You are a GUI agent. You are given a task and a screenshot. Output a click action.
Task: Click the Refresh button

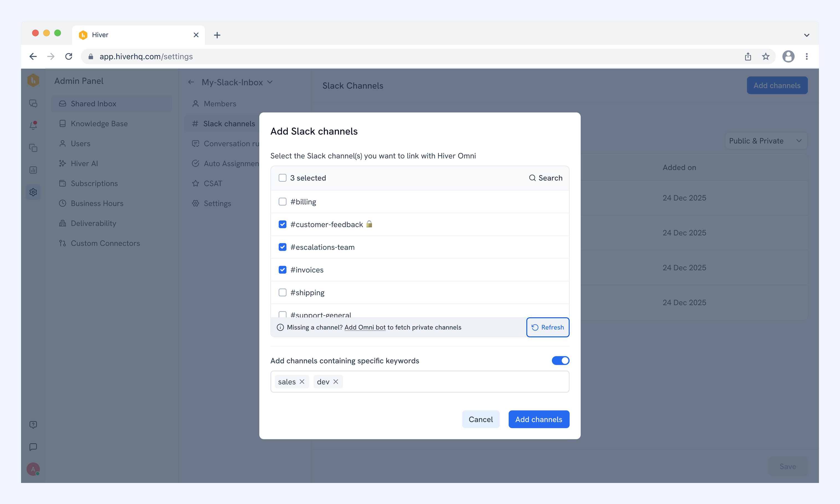pyautogui.click(x=547, y=327)
